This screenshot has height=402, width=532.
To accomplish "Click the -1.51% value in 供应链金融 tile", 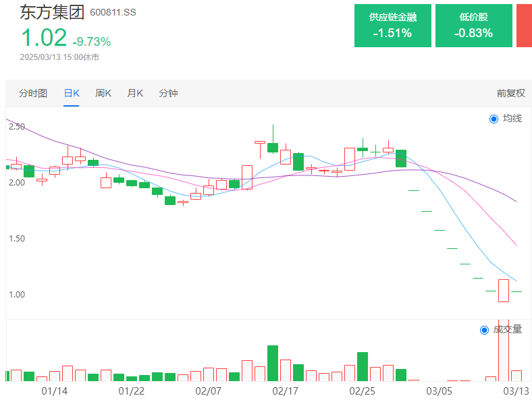I will (x=392, y=33).
